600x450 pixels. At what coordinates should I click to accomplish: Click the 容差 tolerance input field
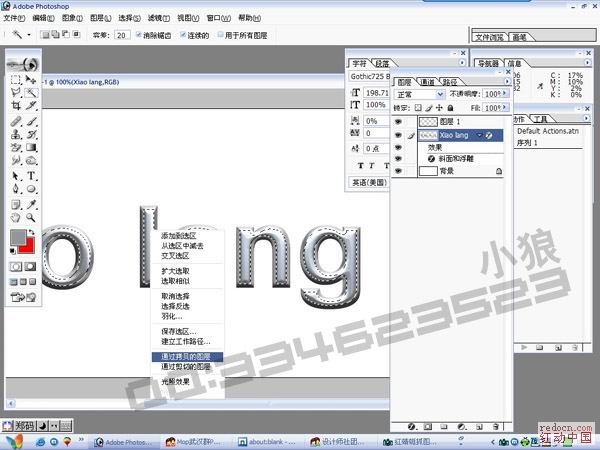pos(121,34)
